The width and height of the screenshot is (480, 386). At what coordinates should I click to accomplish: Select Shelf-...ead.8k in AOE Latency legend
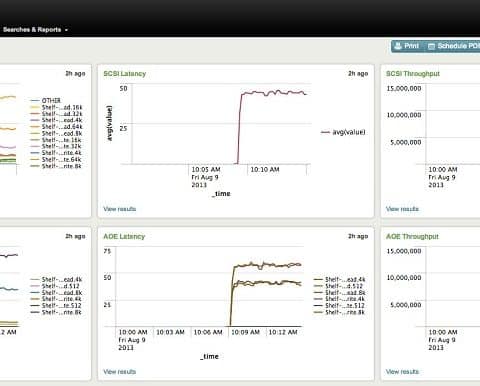(339, 293)
